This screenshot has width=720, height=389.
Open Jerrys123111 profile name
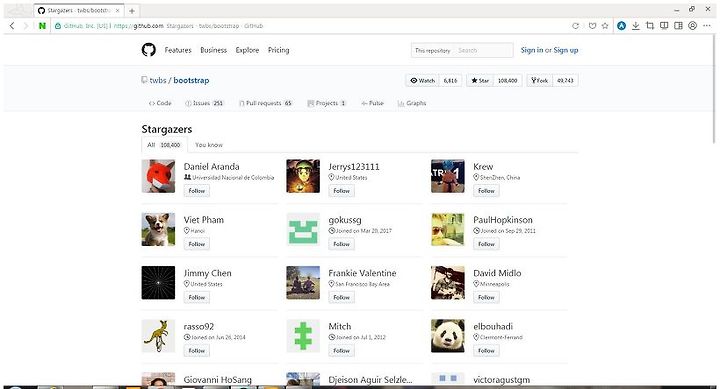point(354,167)
